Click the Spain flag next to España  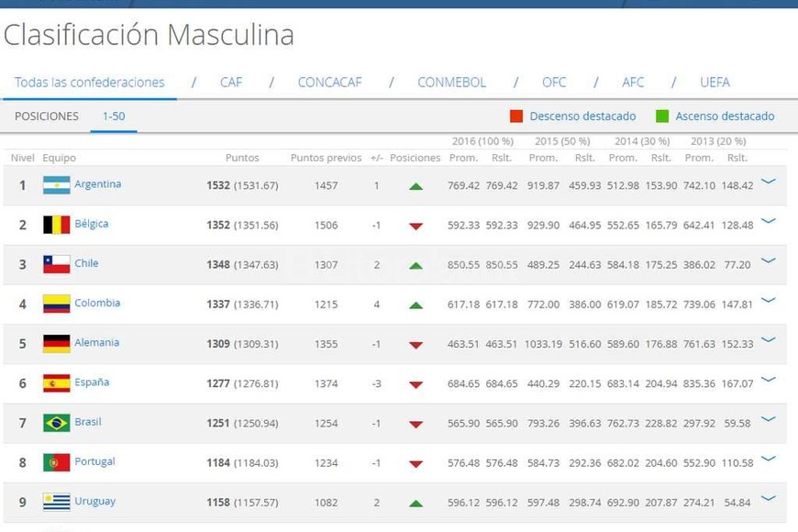tap(56, 382)
